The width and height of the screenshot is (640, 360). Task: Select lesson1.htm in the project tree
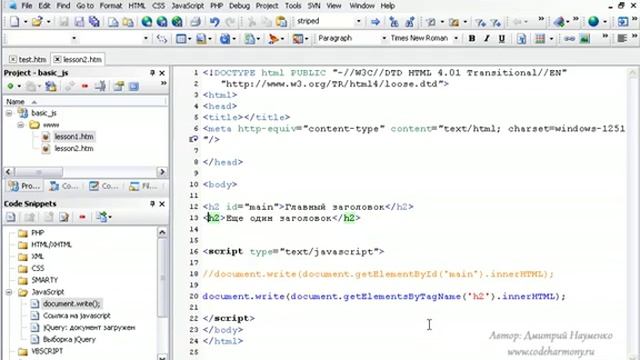click(x=73, y=137)
